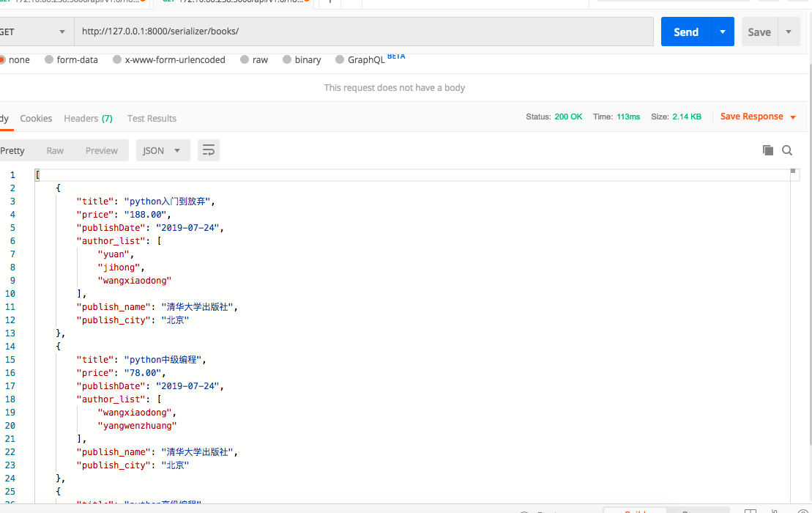Select the form-data radio button

49,59
